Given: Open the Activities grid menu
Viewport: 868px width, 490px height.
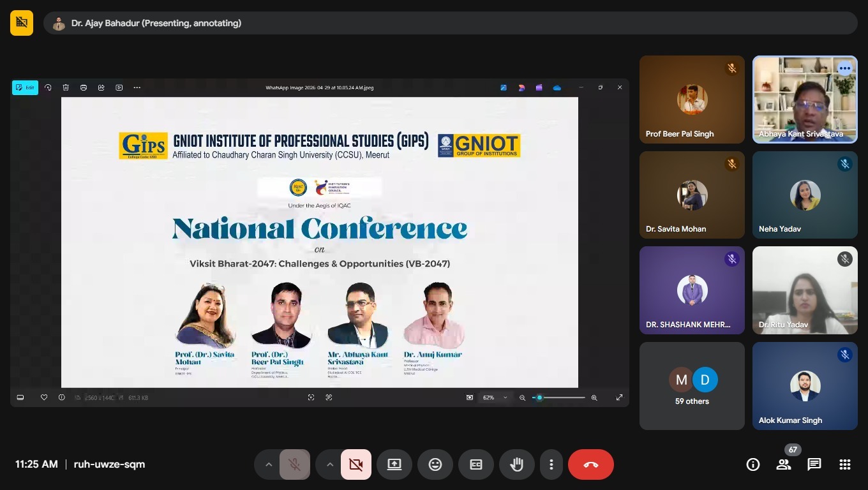Looking at the screenshot, I should (x=845, y=464).
